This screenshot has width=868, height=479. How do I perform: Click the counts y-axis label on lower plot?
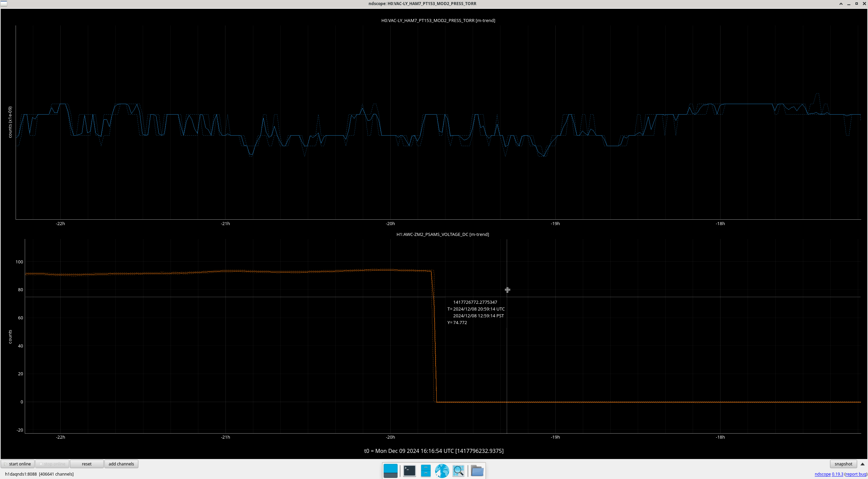(x=10, y=337)
